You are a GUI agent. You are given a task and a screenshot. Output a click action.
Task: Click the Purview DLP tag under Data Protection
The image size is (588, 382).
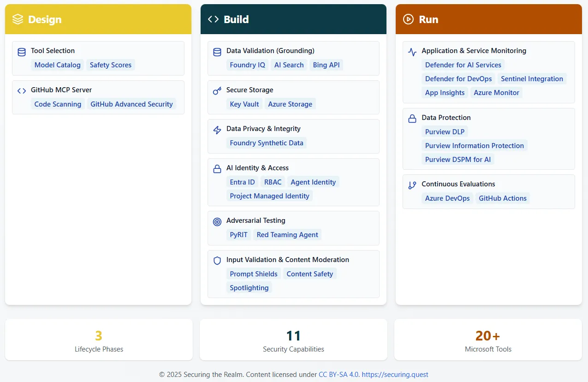click(445, 131)
